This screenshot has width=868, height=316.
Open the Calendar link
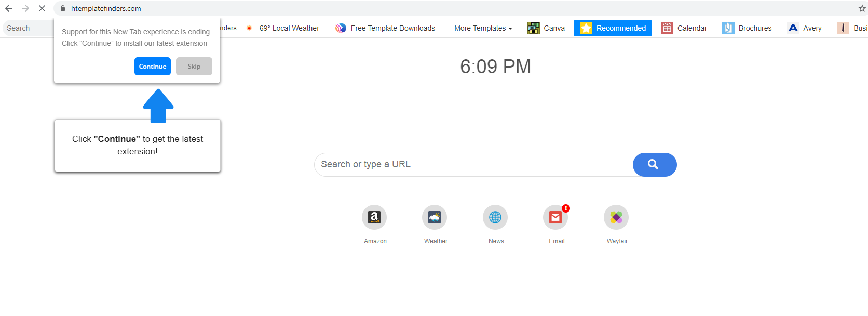click(692, 28)
